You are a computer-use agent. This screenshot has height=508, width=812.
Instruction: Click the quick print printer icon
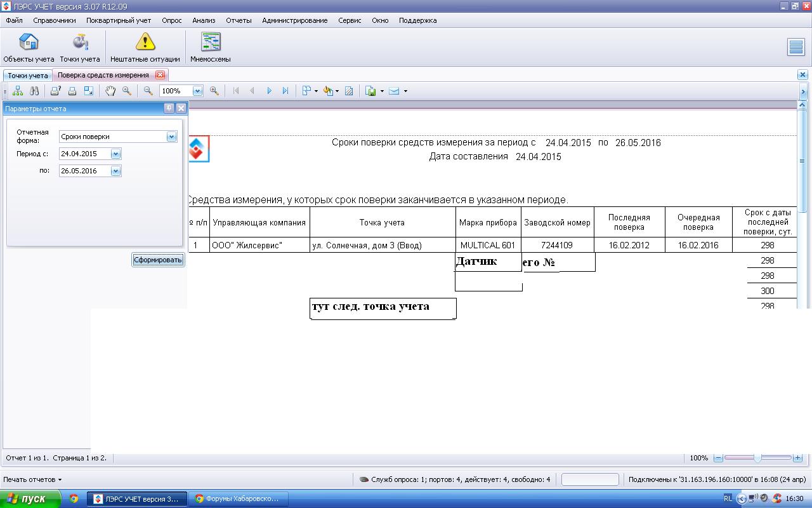click(72, 91)
